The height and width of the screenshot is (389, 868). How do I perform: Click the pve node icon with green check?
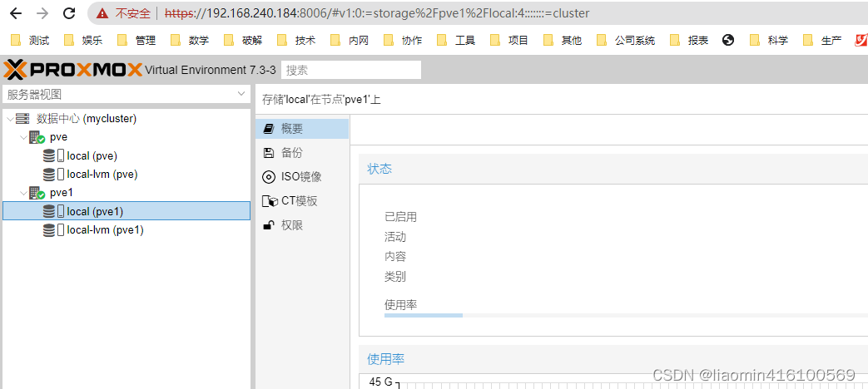point(37,137)
